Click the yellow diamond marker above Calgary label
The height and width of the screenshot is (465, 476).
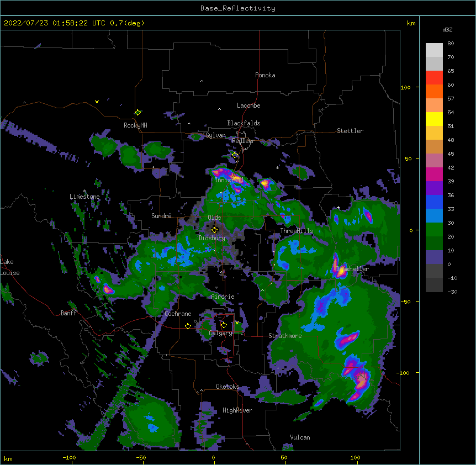click(224, 325)
